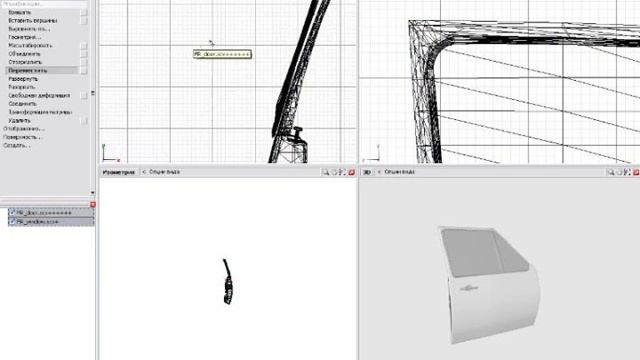
Task: Click the 3D viewport name label
Action: click(x=367, y=172)
